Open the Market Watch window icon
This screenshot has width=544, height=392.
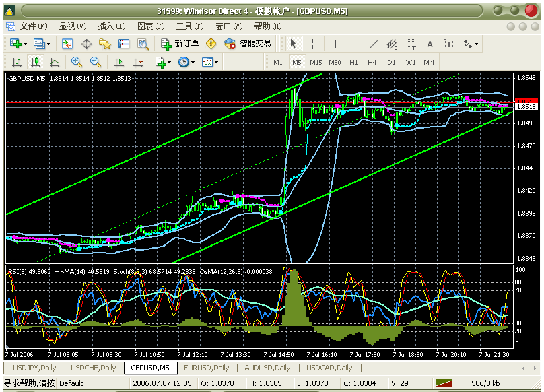click(x=67, y=44)
